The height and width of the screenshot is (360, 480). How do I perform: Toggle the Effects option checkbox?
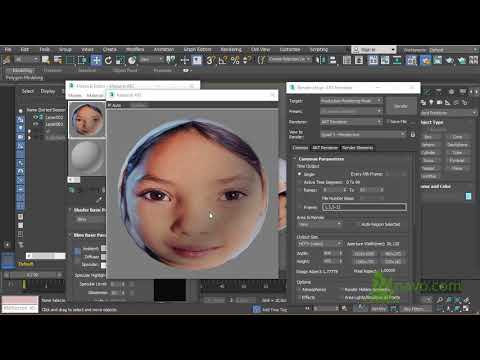(299, 297)
